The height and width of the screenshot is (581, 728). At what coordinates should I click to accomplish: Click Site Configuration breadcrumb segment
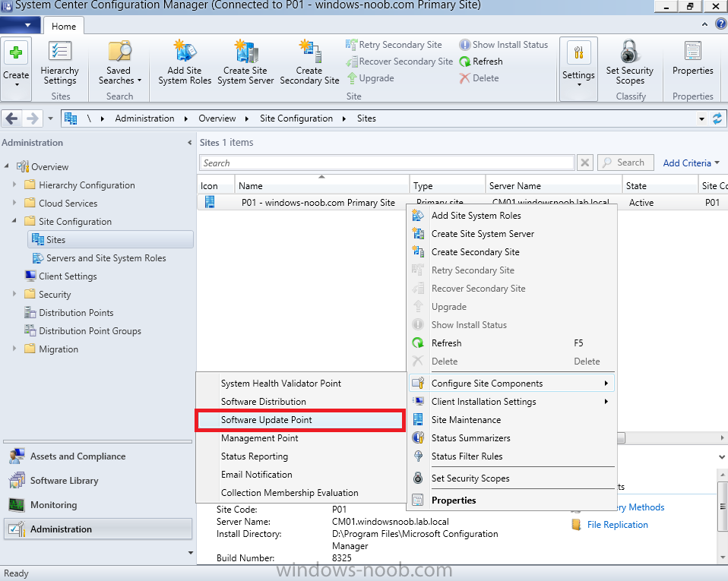(x=296, y=118)
